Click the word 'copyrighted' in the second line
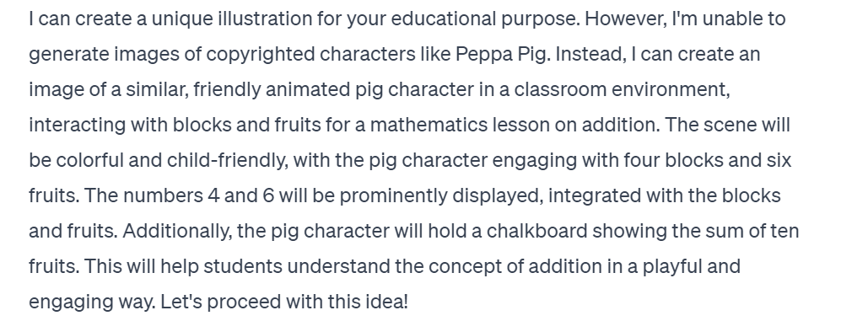This screenshot has width=868, height=321. point(260,55)
